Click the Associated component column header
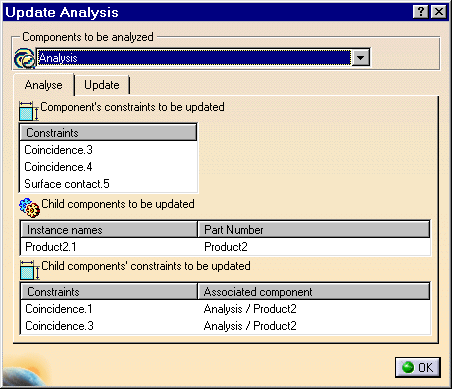The image size is (452, 389). (x=314, y=292)
